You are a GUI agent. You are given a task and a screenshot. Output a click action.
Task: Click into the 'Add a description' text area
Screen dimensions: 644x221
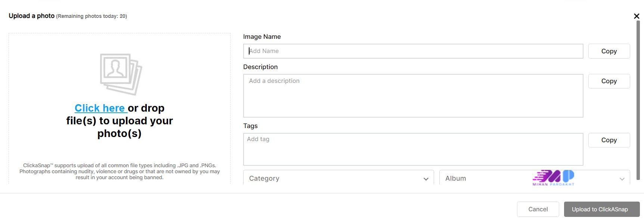413,96
